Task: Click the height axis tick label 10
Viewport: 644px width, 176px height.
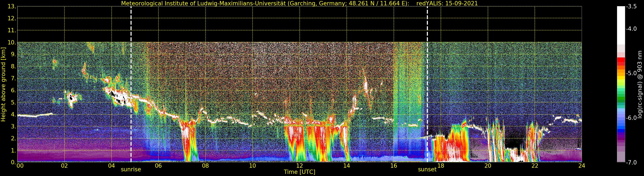Action: tap(11, 43)
